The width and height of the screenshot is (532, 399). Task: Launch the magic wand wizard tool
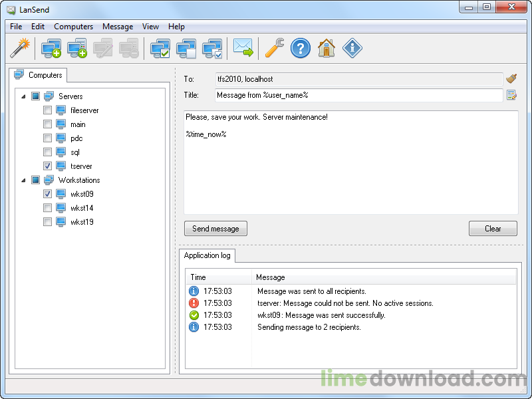[20, 48]
